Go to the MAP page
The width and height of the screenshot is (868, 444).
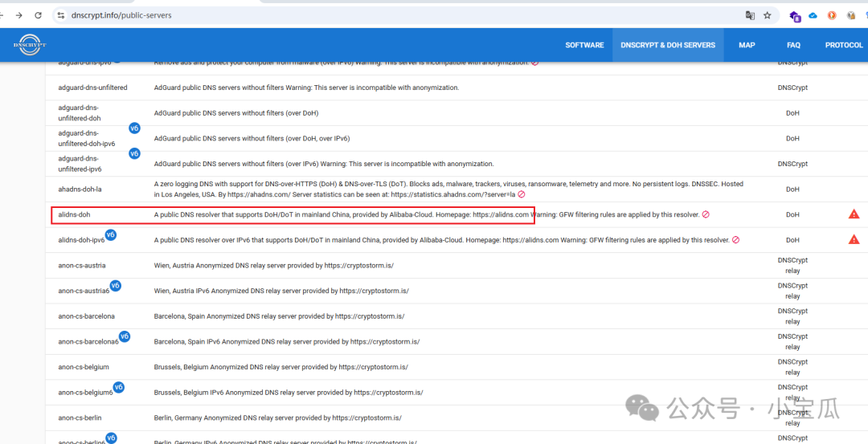(x=747, y=45)
